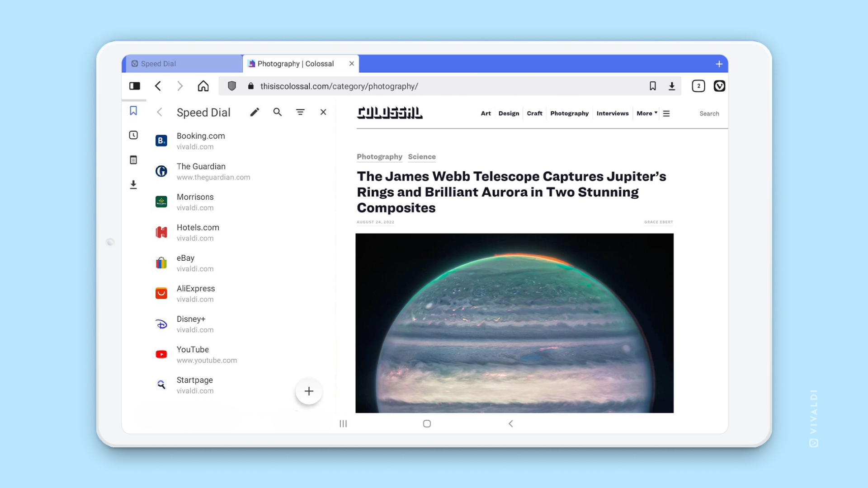Open the Photography tab on Colossal
This screenshot has width=868, height=488.
click(x=569, y=113)
